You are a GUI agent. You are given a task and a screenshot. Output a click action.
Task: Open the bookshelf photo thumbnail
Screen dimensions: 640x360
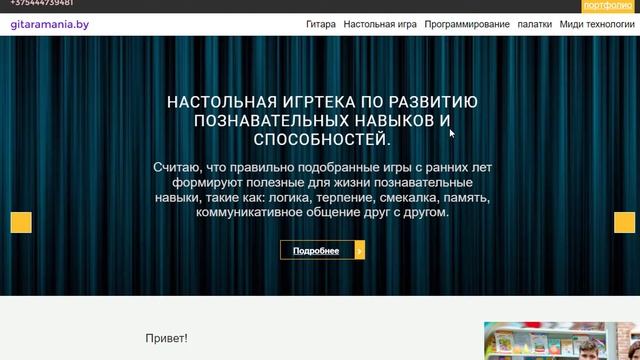(x=562, y=341)
